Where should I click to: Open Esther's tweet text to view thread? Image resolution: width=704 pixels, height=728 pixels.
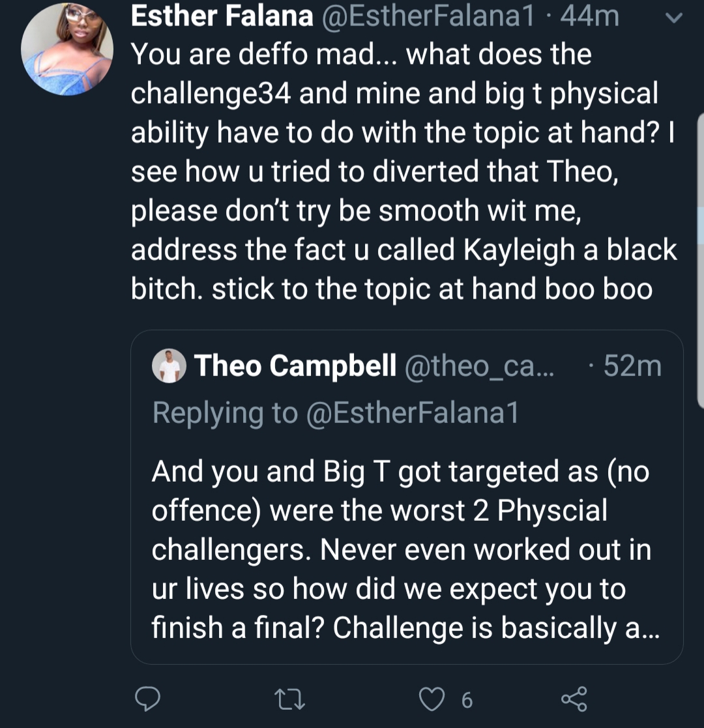[x=403, y=171]
